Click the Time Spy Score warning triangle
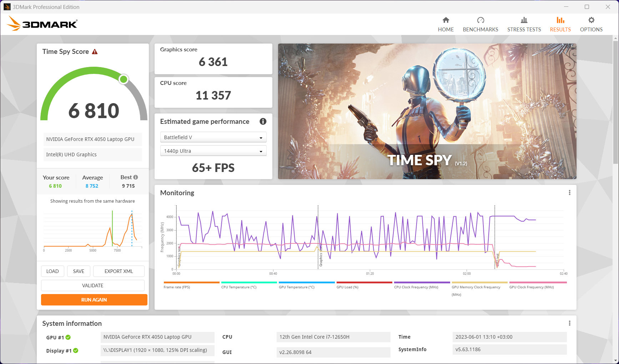This screenshot has height=364, width=619. [x=95, y=52]
